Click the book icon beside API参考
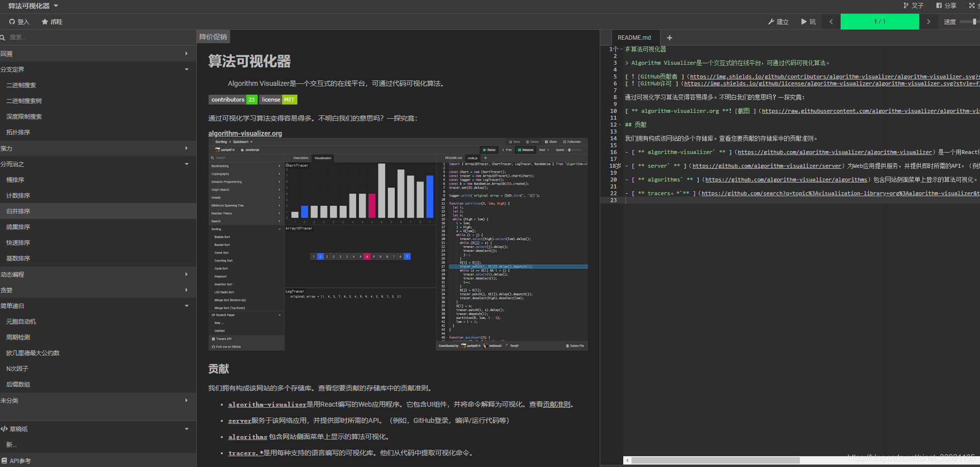 coord(4,461)
